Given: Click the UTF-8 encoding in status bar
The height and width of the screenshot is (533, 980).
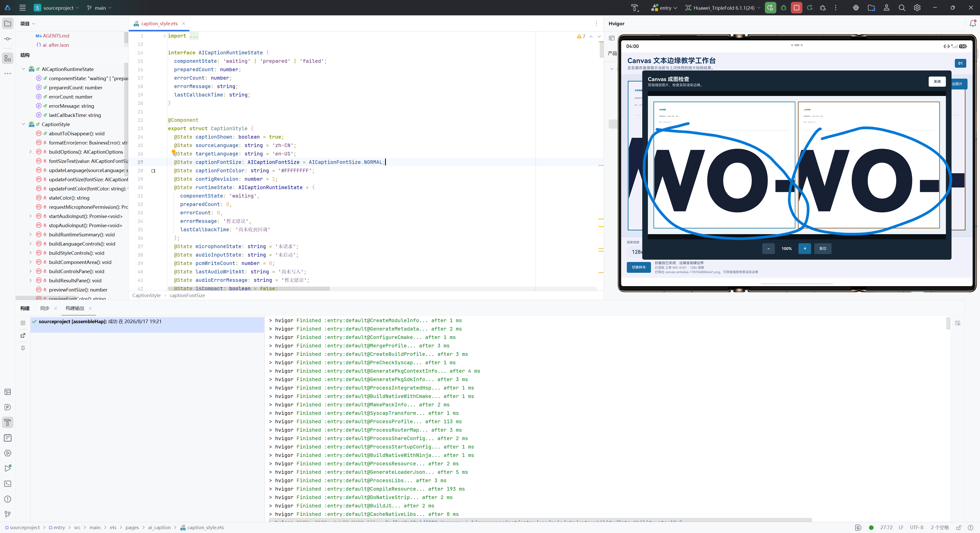Looking at the screenshot, I should pyautogui.click(x=916, y=528).
